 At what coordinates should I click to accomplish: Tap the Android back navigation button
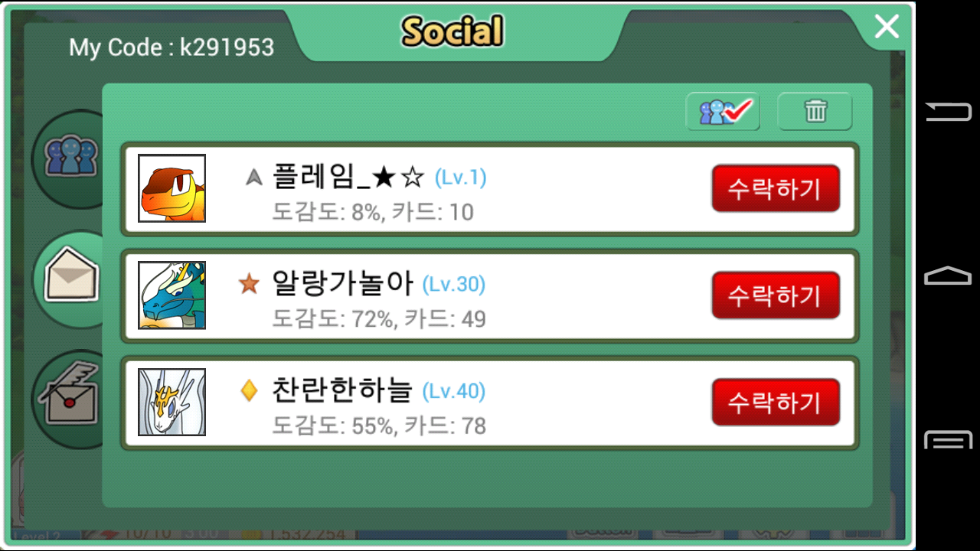click(x=948, y=112)
